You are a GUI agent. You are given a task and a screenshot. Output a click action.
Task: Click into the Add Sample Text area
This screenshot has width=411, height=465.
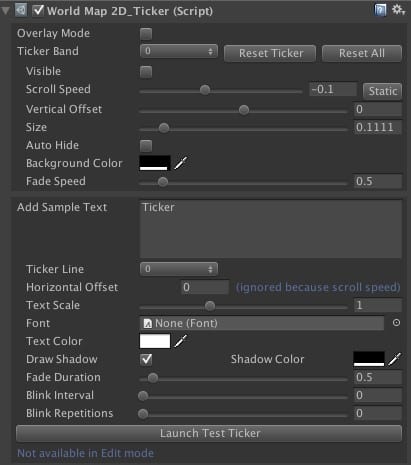(271, 229)
